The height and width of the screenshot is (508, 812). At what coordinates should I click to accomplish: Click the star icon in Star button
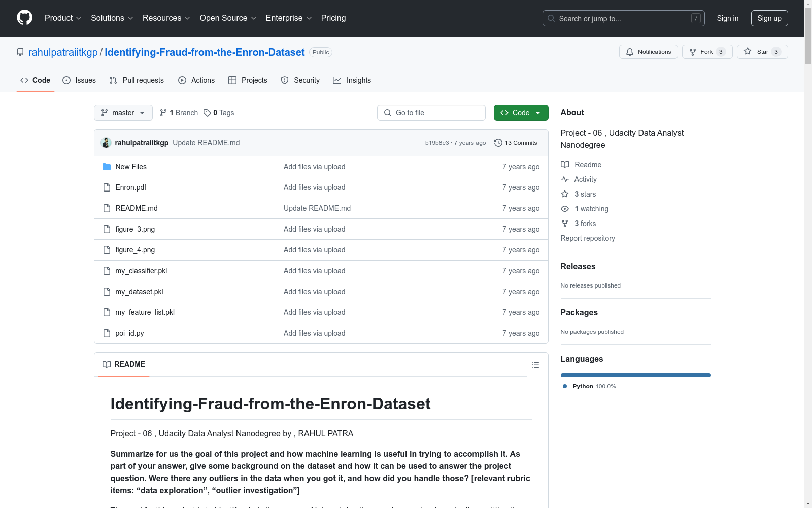coord(748,51)
